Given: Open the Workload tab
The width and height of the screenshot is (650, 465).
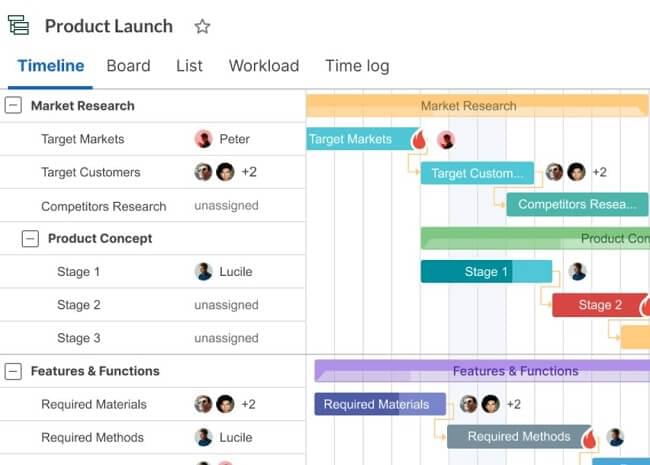Looking at the screenshot, I should click(x=264, y=66).
